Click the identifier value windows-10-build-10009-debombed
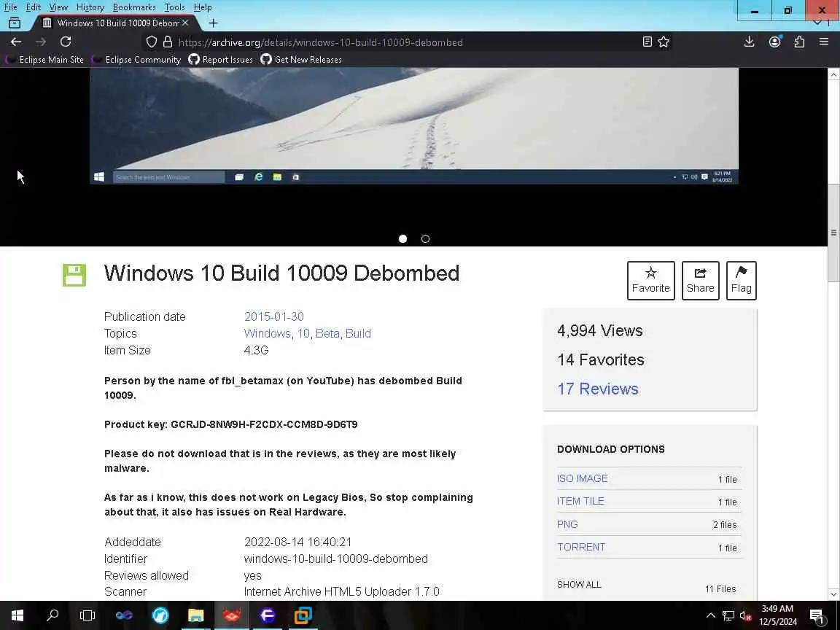840x630 pixels. (x=336, y=559)
